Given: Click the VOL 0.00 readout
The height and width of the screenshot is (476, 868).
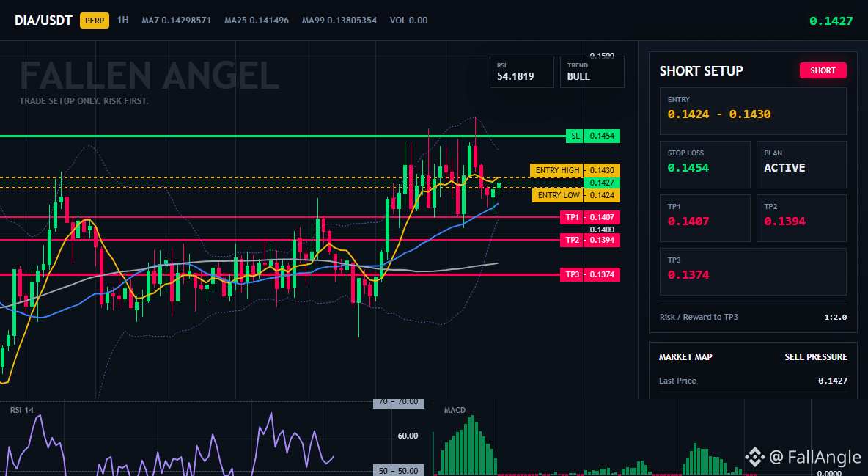Looking at the screenshot, I should [408, 21].
